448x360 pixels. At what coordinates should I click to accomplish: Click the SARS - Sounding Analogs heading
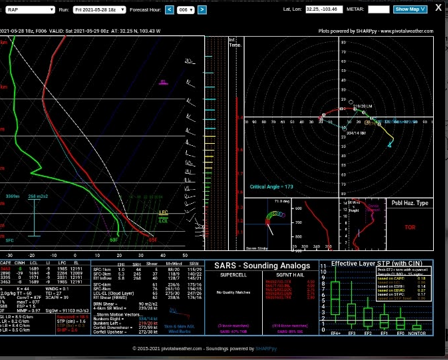(x=262, y=266)
